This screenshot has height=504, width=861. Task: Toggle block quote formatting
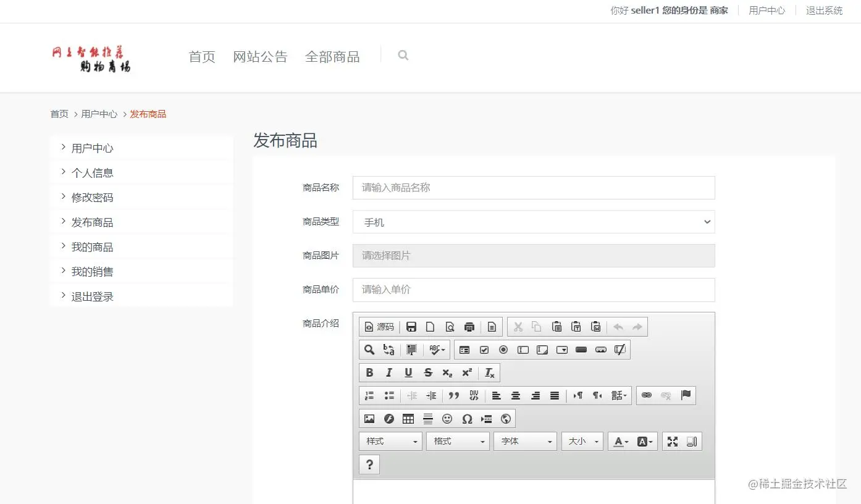454,395
